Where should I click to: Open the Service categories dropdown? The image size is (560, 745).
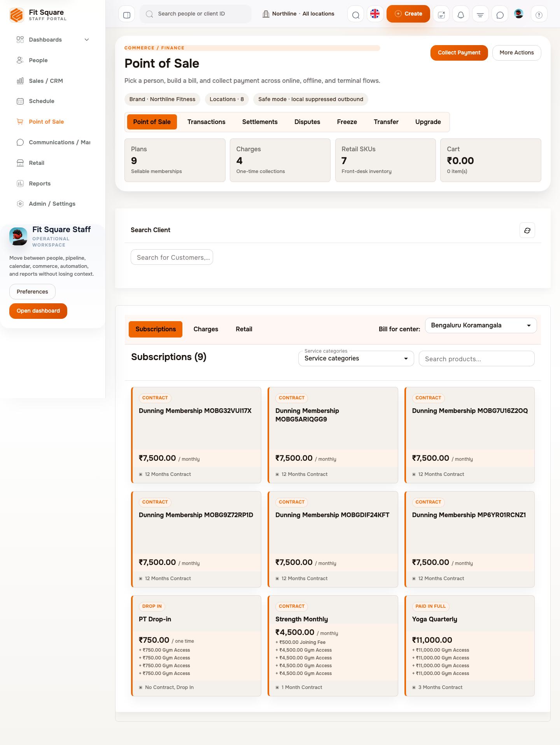(356, 359)
